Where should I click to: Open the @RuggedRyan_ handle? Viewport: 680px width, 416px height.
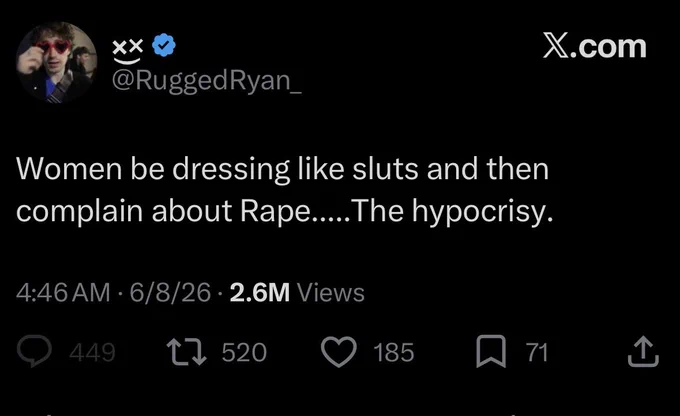click(207, 81)
